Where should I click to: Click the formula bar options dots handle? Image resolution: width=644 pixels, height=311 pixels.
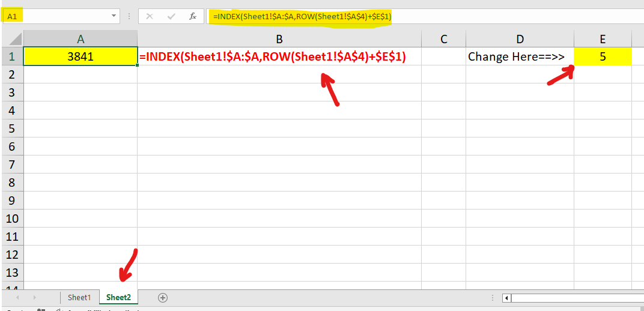tap(130, 16)
